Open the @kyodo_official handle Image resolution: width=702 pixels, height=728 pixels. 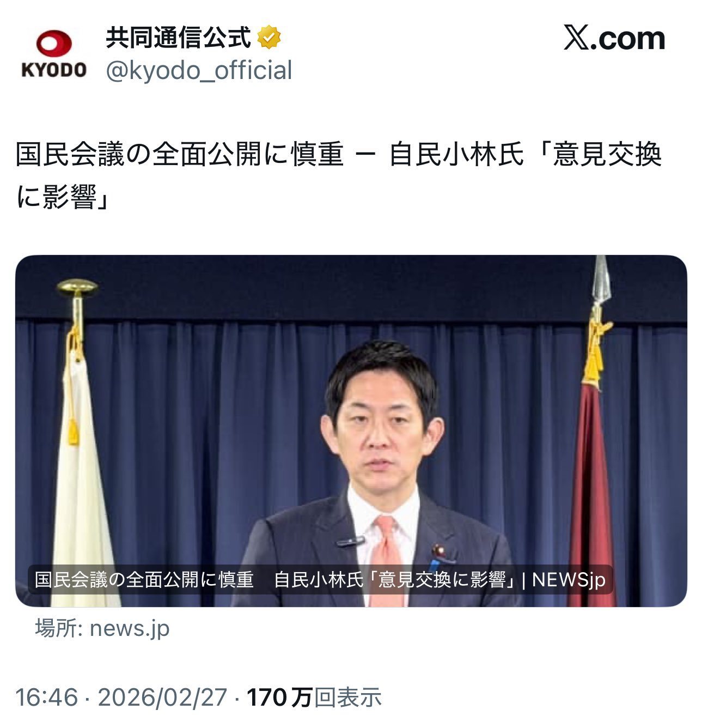tap(199, 71)
